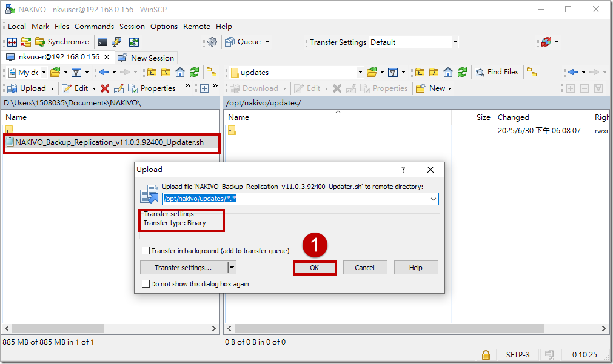
Task: Open the Remote menu
Action: (196, 27)
